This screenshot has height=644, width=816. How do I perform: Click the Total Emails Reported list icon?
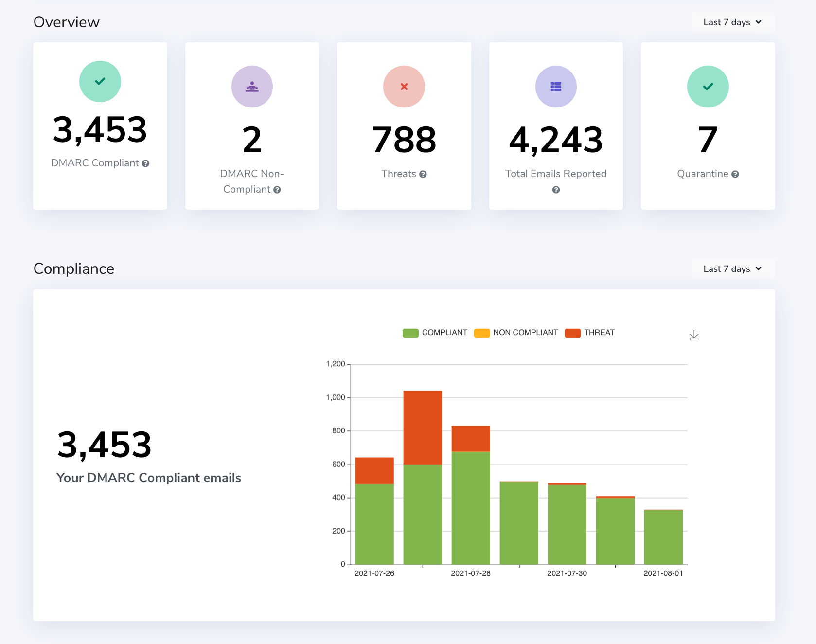click(x=556, y=87)
